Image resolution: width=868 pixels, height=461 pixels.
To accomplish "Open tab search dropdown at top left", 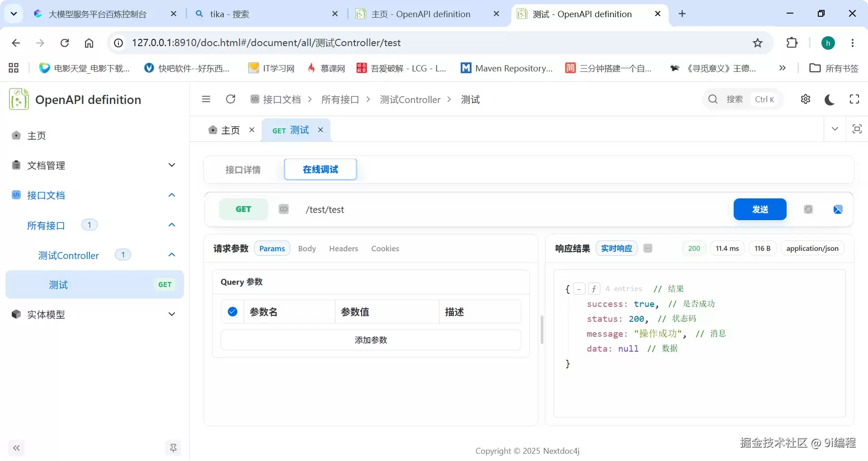I will [x=14, y=14].
